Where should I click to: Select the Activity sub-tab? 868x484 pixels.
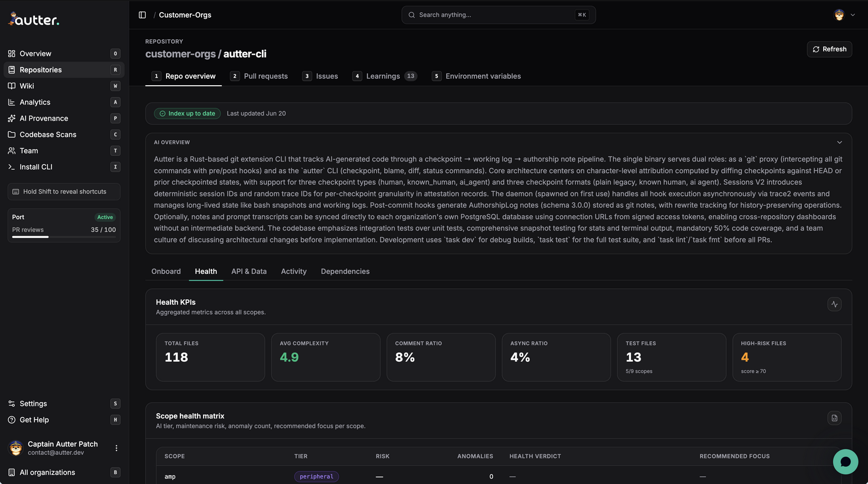[x=294, y=272]
